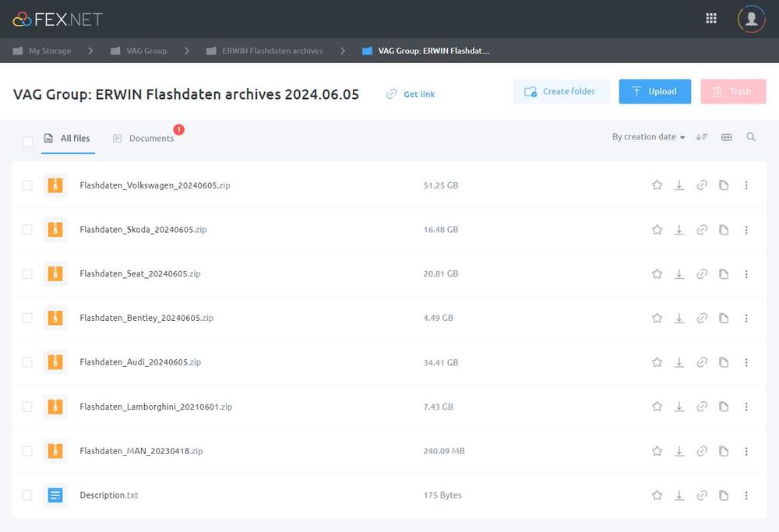Switch to grid view layout
Image resolution: width=779 pixels, height=532 pixels.
pyautogui.click(x=726, y=137)
